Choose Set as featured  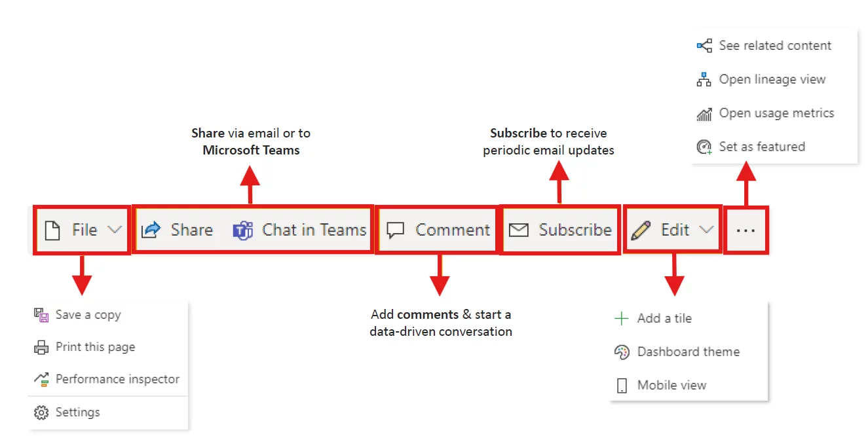tap(762, 146)
